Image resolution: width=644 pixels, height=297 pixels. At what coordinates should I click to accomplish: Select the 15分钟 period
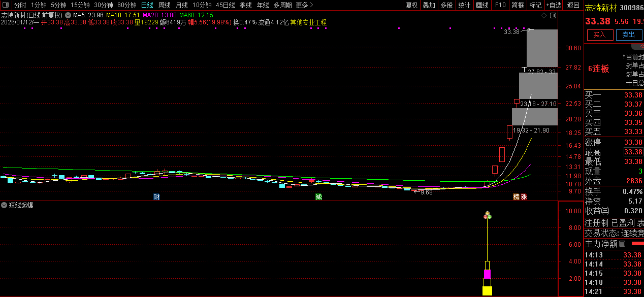pos(80,5)
